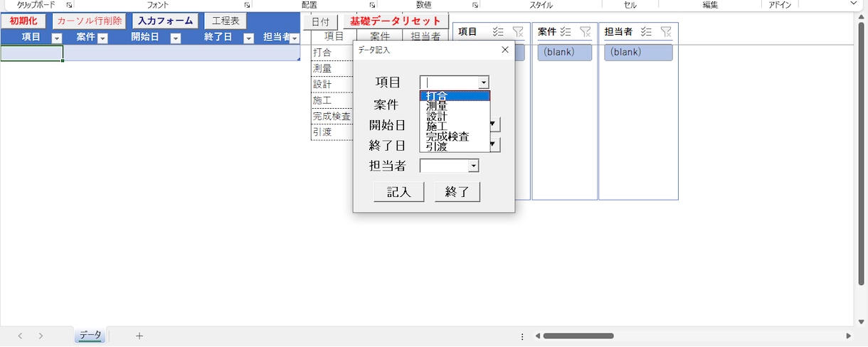Screen dimensions: 868x347
Task: Clear the filter on the 案件 slicer
Action: (586, 31)
